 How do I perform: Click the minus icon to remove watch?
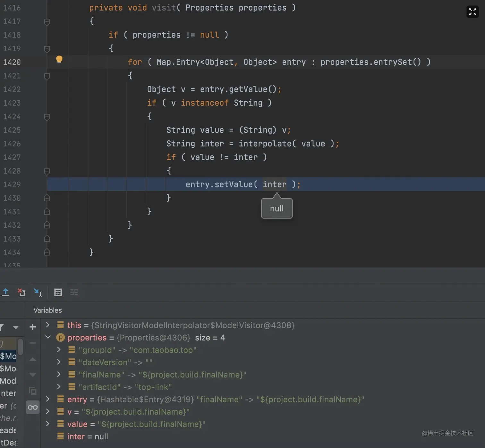(33, 343)
